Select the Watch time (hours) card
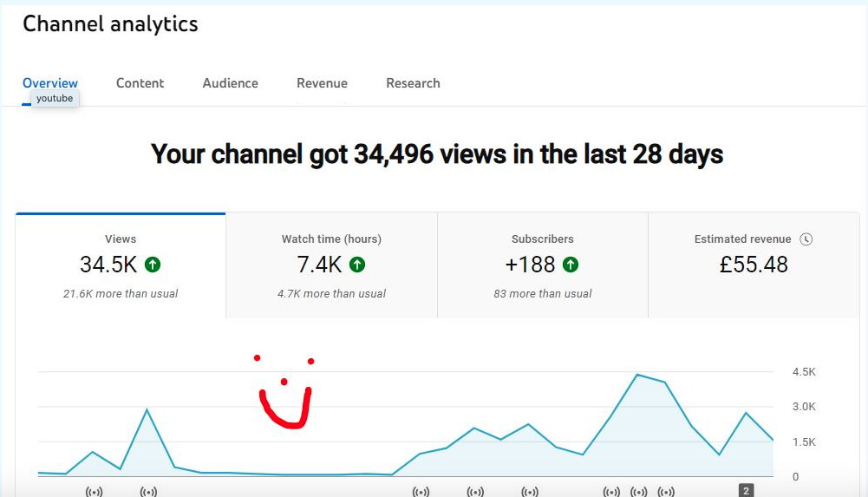Viewport: 868px width, 497px height. [x=331, y=265]
